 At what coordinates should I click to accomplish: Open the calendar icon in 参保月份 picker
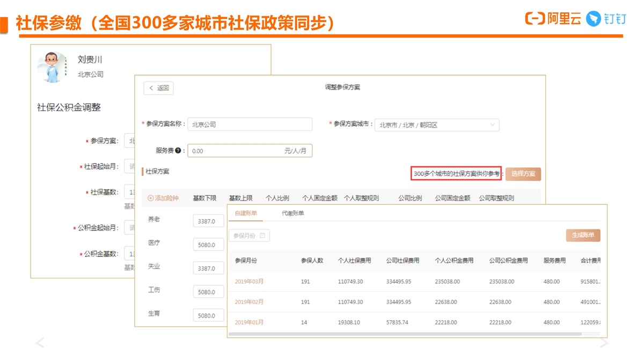pos(262,235)
